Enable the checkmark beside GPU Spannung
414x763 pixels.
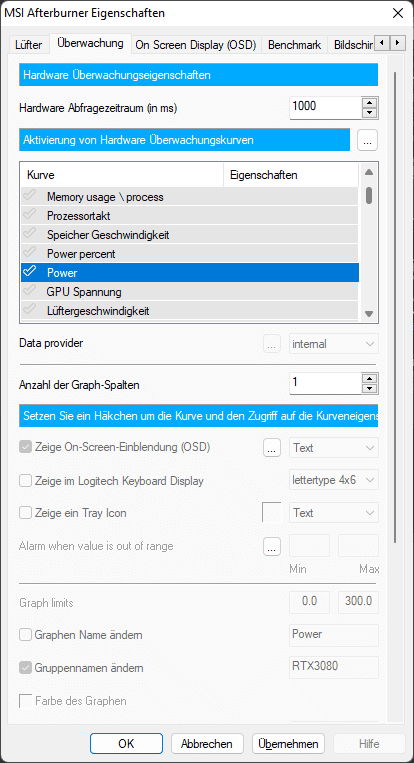tap(30, 291)
